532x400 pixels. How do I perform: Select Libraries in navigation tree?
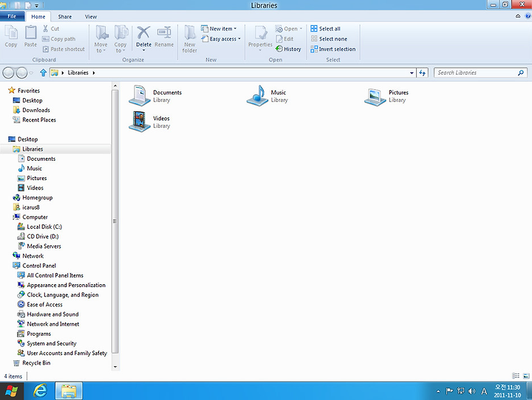33,149
